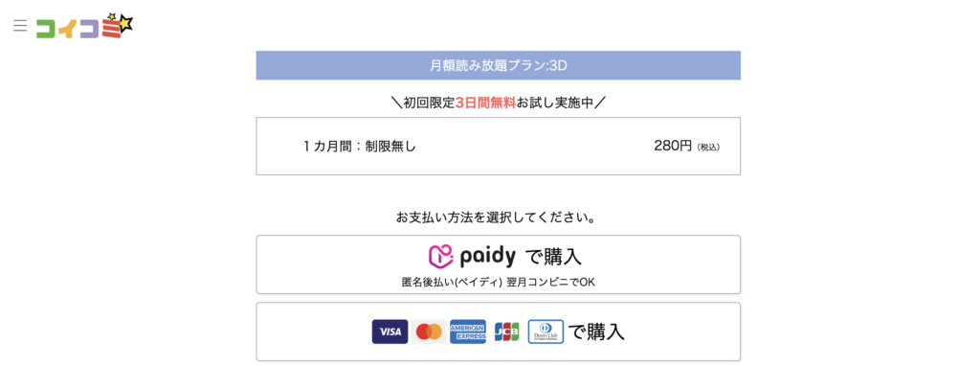Click the pink paidy heart logo
Image resolution: width=980 pixels, height=366 pixels.
coord(440,257)
